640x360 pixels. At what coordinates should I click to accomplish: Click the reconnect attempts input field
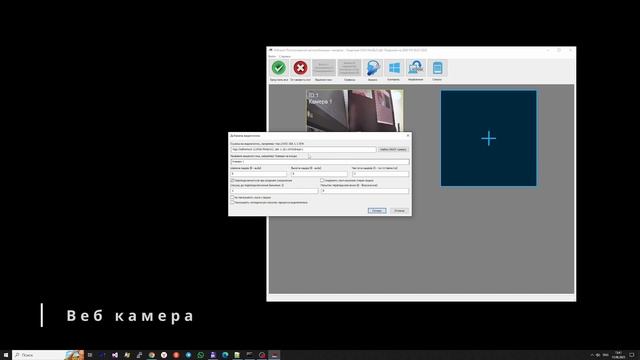click(365, 191)
